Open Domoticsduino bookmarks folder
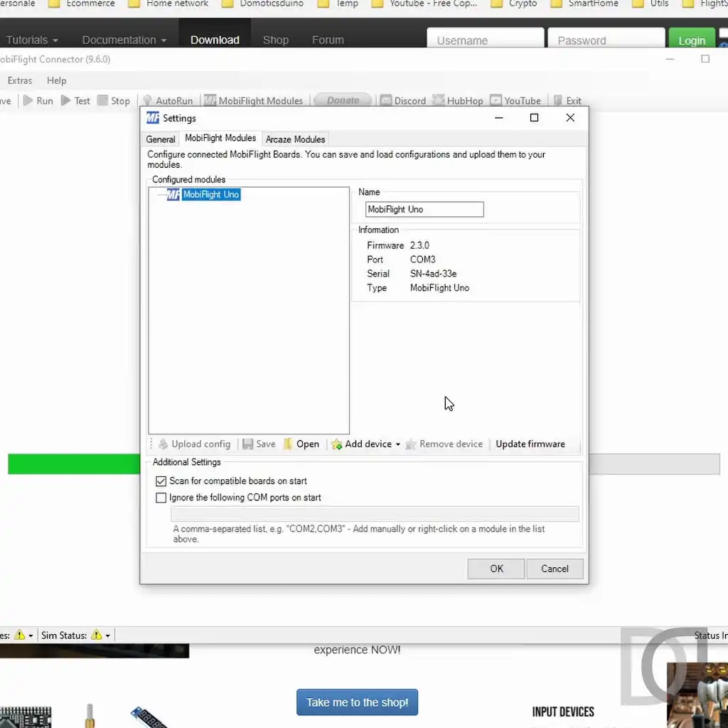This screenshot has width=728, height=728. pos(262,4)
